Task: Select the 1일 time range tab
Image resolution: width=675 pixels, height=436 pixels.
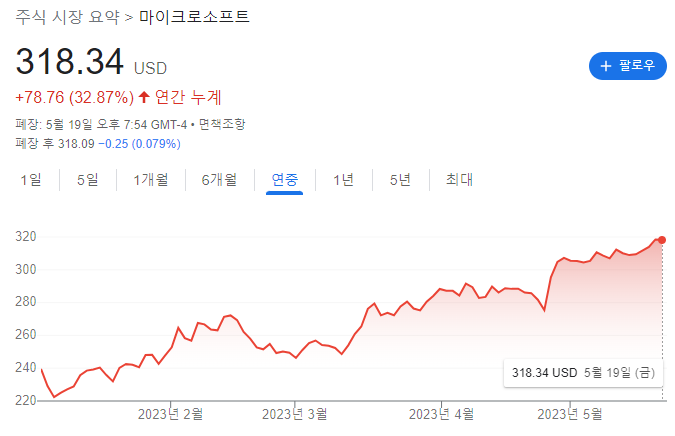Action: pyautogui.click(x=31, y=179)
